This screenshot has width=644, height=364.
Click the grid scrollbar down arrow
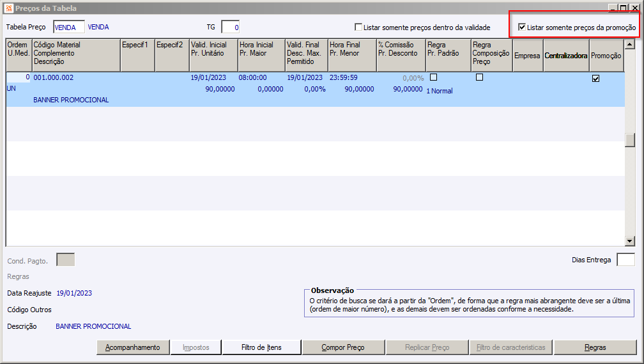point(630,241)
